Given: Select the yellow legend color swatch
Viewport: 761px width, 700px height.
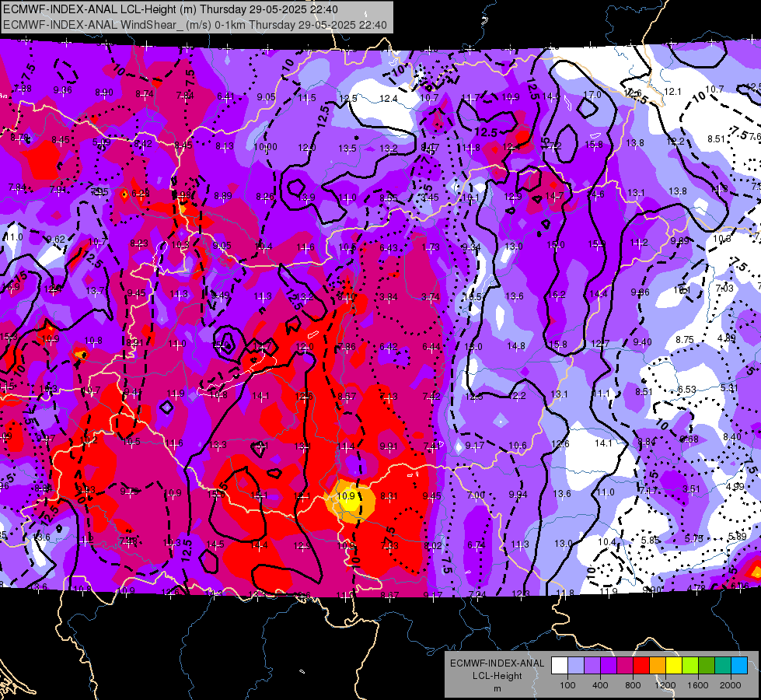Looking at the screenshot, I should 674,665.
